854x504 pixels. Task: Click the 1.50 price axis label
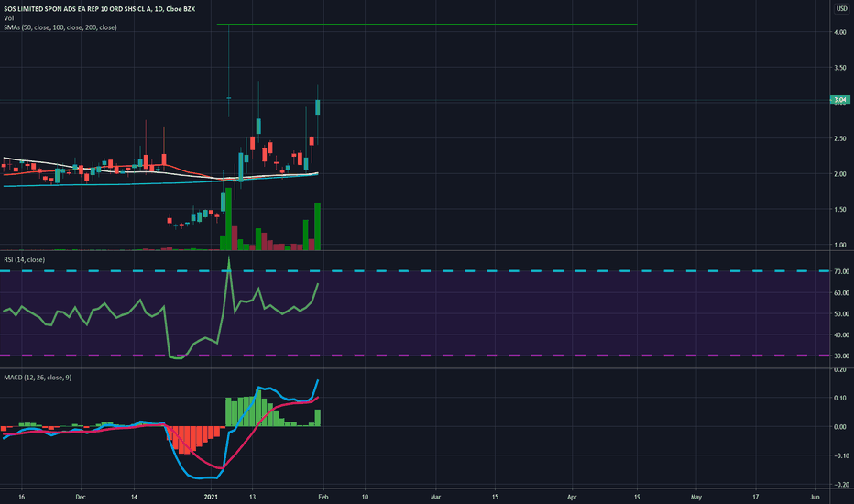click(840, 209)
